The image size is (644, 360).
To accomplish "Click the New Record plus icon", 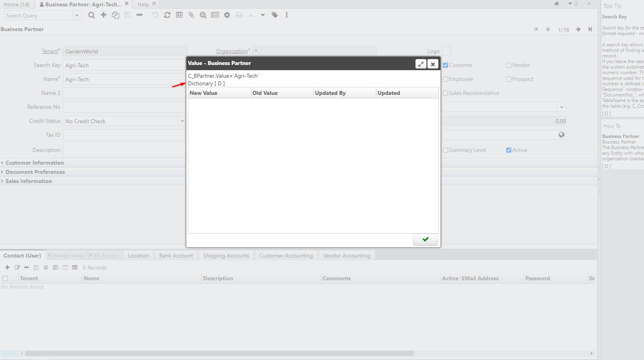I will 104,15.
